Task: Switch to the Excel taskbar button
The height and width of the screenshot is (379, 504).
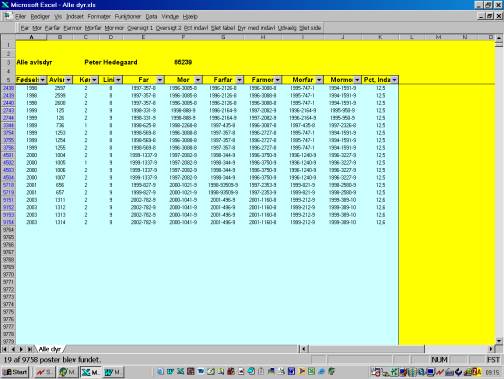Action: click(90, 372)
